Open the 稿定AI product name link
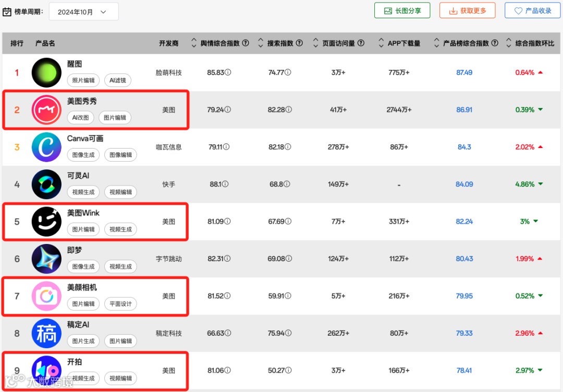 (78, 325)
